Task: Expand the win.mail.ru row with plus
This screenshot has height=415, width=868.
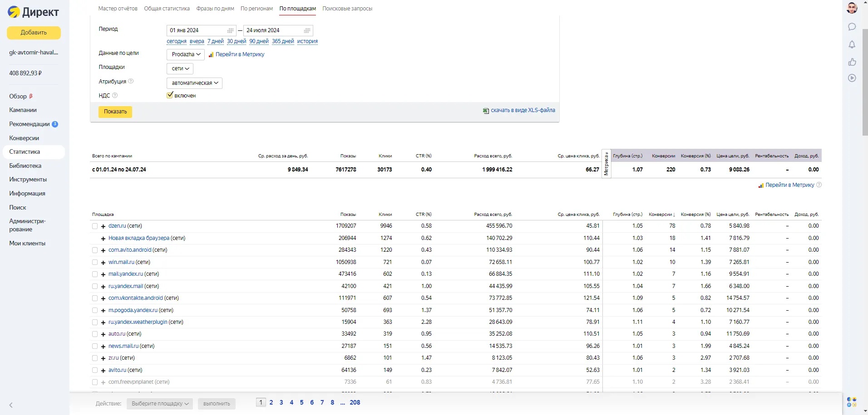Action: click(103, 263)
